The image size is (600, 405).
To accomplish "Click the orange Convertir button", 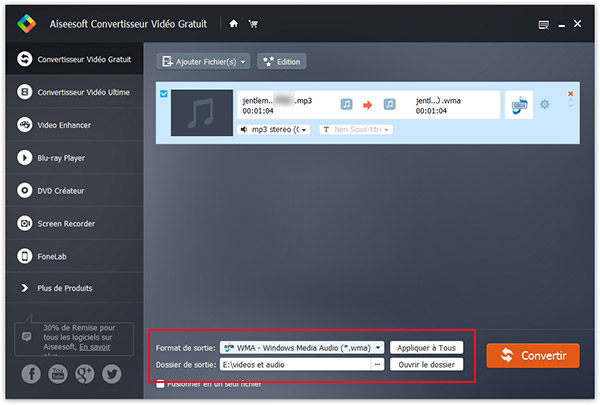I will click(x=533, y=356).
